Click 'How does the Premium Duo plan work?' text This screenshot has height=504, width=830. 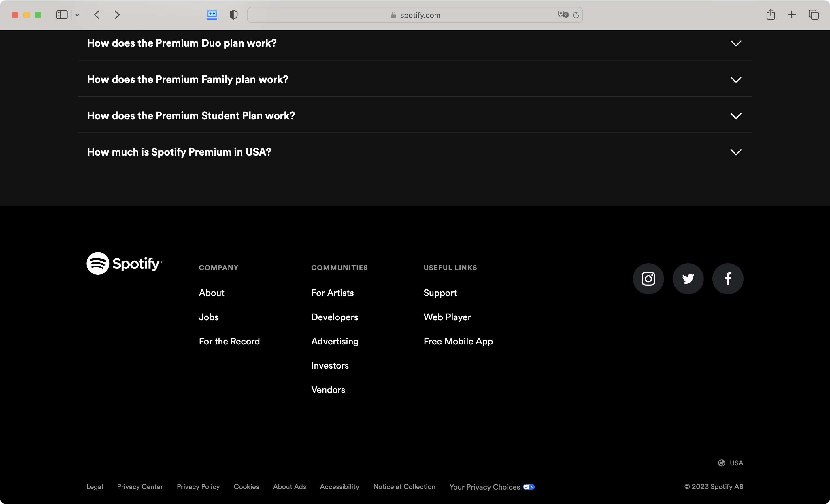pyautogui.click(x=182, y=43)
